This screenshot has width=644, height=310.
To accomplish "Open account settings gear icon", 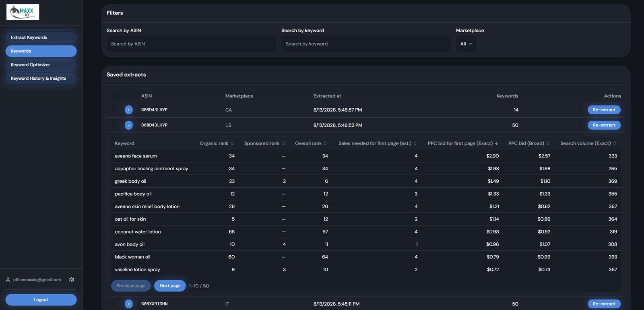I will click(x=72, y=280).
